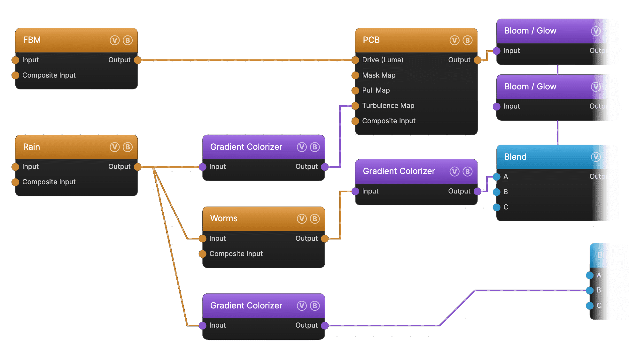This screenshot has height=364, width=629.
Task: Select Rain node Output port
Action: click(138, 167)
